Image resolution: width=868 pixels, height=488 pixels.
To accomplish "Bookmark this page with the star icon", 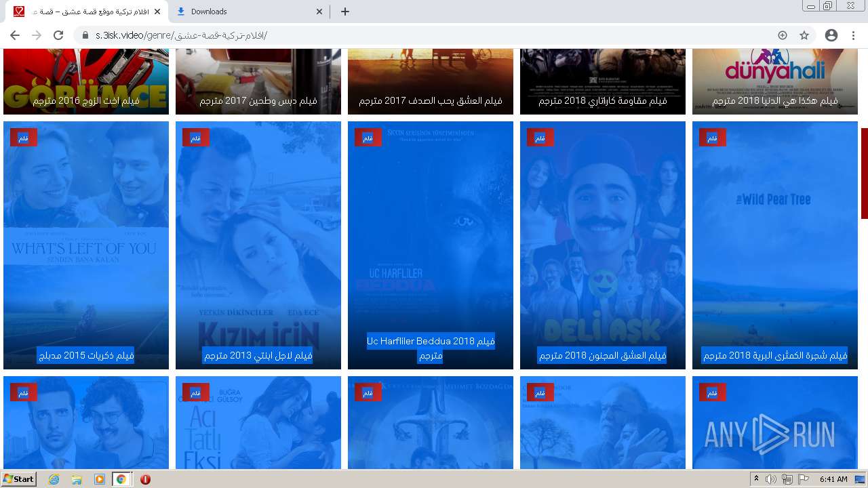I will pyautogui.click(x=804, y=35).
